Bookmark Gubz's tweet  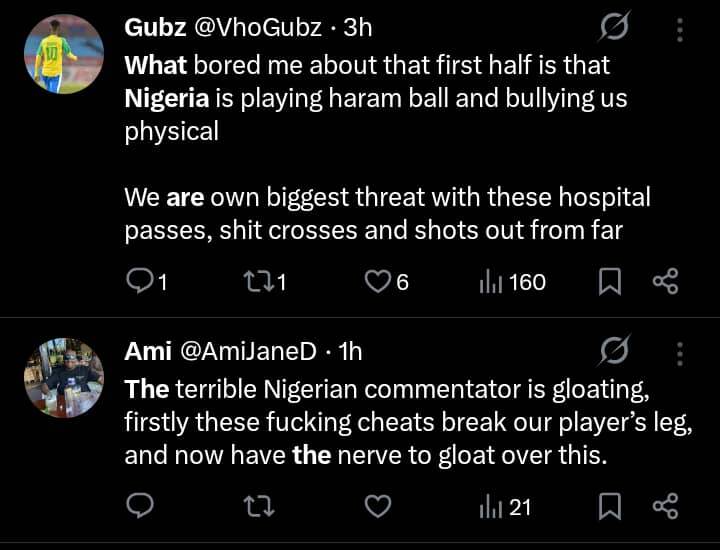click(610, 282)
